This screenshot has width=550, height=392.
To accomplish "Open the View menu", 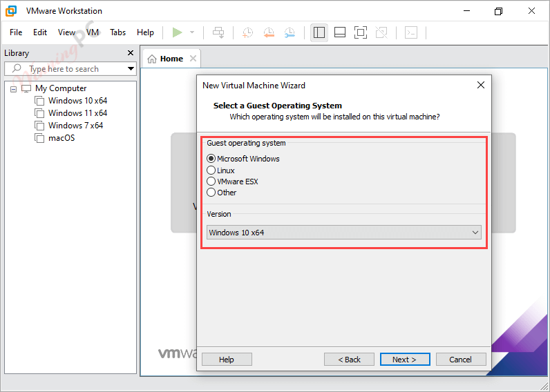I will [66, 32].
